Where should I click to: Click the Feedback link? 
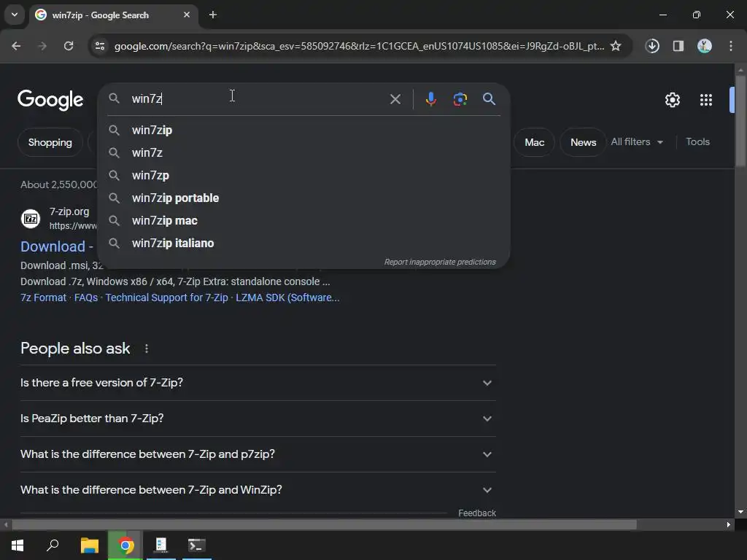pyautogui.click(x=477, y=513)
